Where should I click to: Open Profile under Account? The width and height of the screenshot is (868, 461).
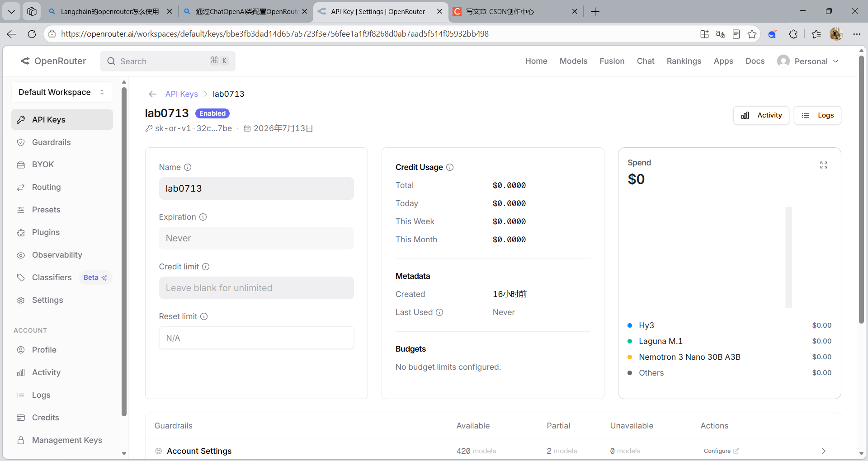[62, 350]
